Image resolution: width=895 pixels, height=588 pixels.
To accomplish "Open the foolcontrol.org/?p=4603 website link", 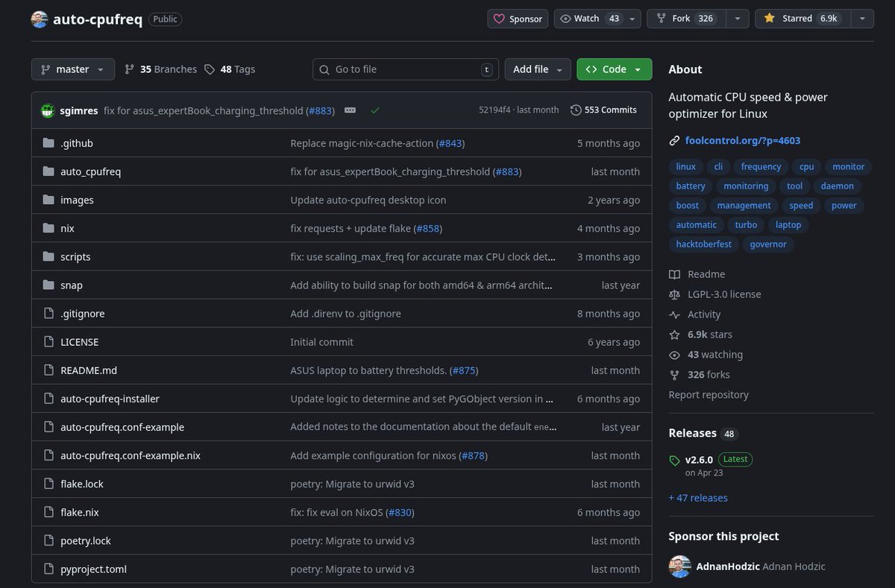I will 743,140.
